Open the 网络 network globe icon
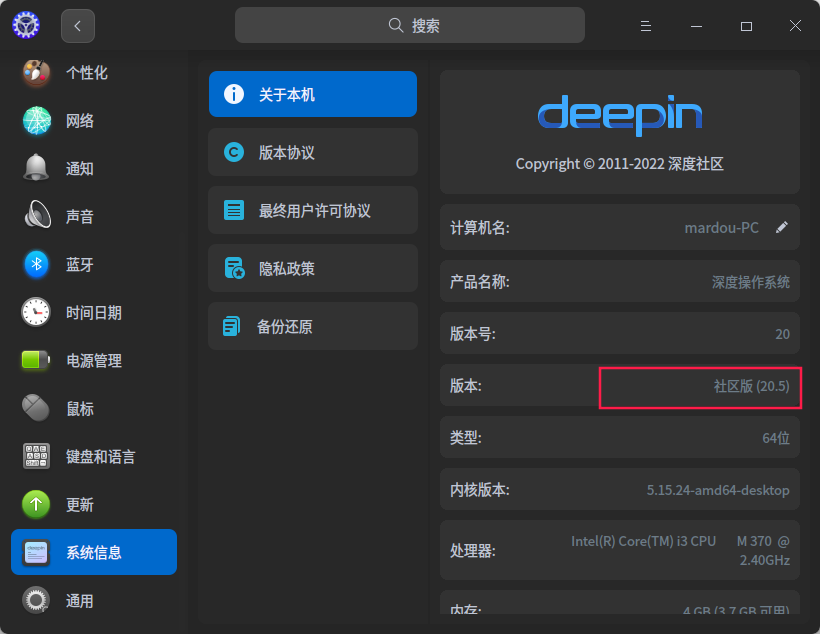820x634 pixels. [x=36, y=121]
